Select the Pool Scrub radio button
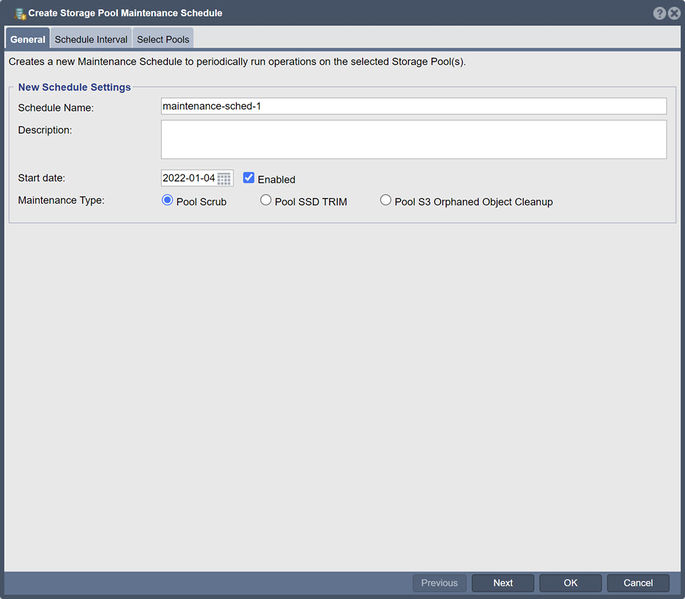685x599 pixels. [167, 200]
